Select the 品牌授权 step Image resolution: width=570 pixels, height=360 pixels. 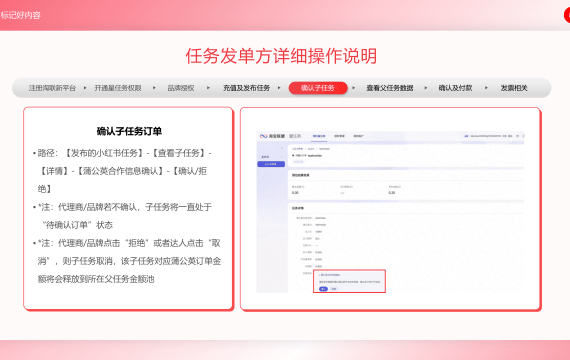(181, 88)
